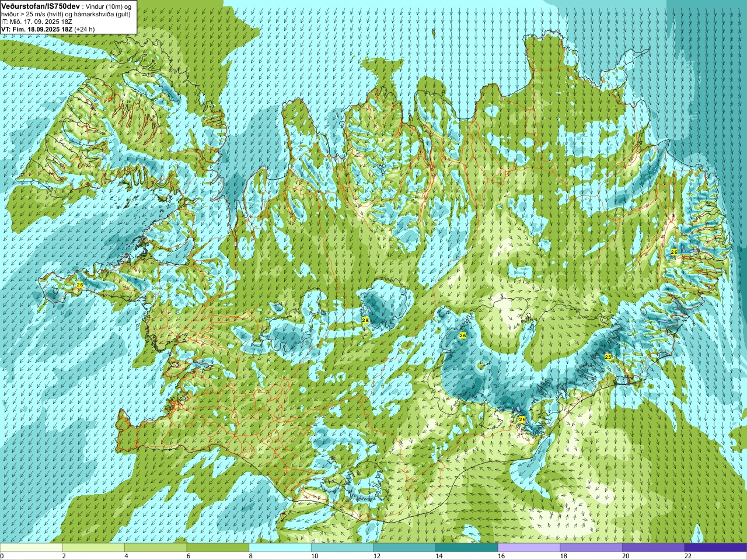Click the 26 gust marker on Snæfellsnes peninsula
Viewport: 747px width, 560px height.
tap(80, 285)
